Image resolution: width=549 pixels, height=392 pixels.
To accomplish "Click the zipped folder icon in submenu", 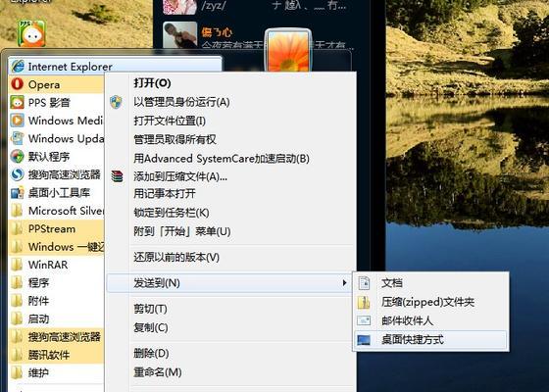I will pyautogui.click(x=364, y=302).
